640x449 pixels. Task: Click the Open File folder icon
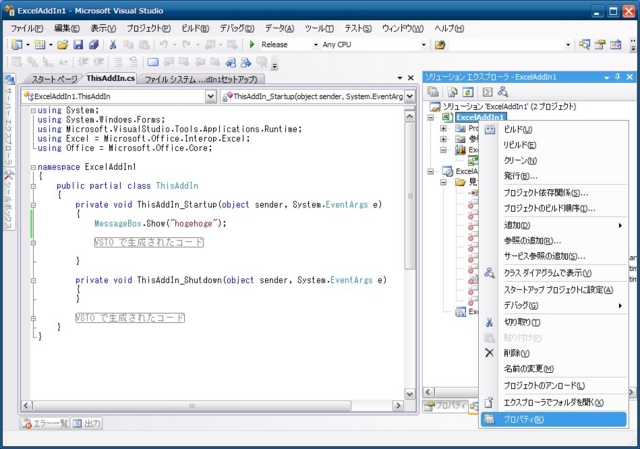coord(62,44)
